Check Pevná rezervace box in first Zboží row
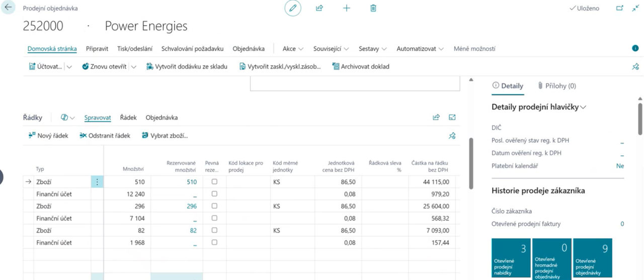The height and width of the screenshot is (280, 644). 214,182
